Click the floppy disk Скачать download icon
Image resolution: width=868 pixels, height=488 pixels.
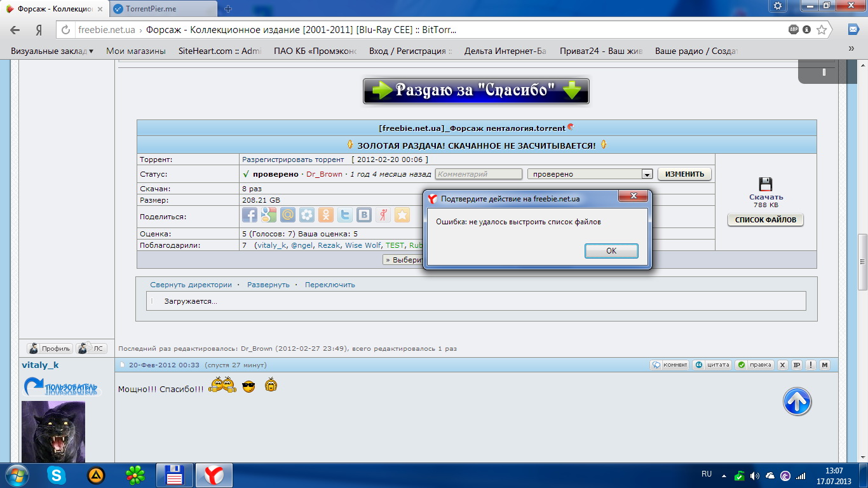[766, 185]
